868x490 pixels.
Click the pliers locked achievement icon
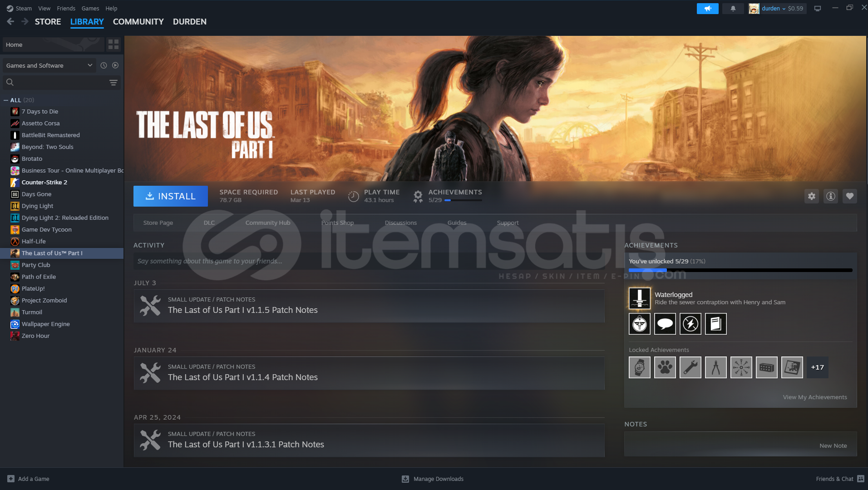(x=716, y=367)
